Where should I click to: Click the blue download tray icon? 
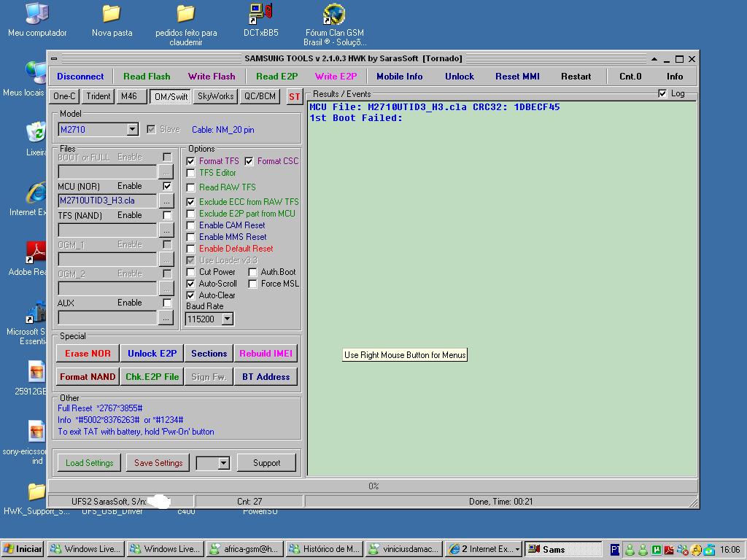pyautogui.click(x=709, y=550)
